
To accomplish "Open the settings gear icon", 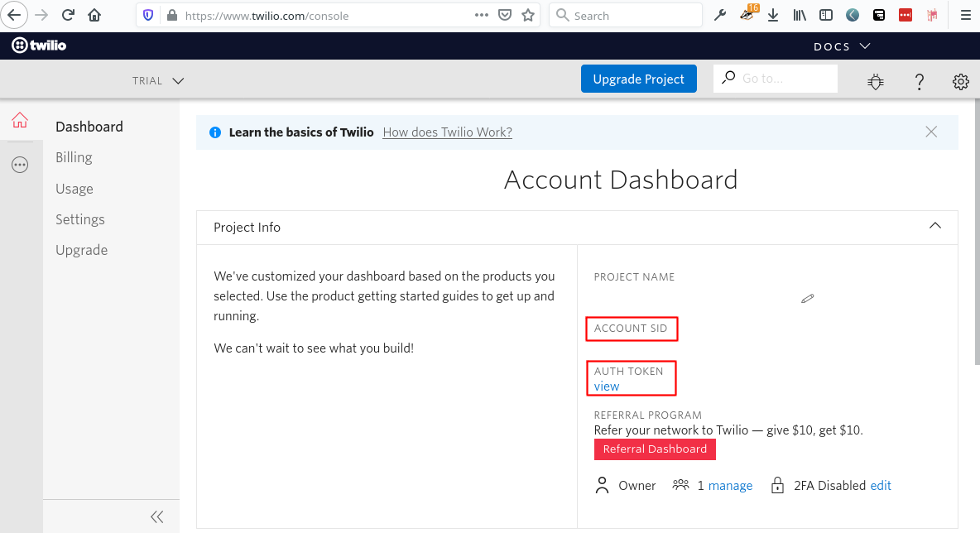I will (960, 81).
